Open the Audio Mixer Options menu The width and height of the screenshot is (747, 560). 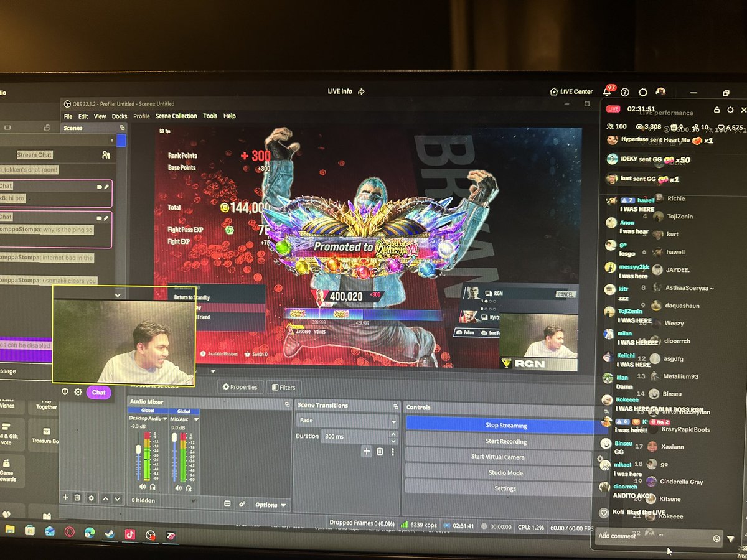click(x=271, y=505)
